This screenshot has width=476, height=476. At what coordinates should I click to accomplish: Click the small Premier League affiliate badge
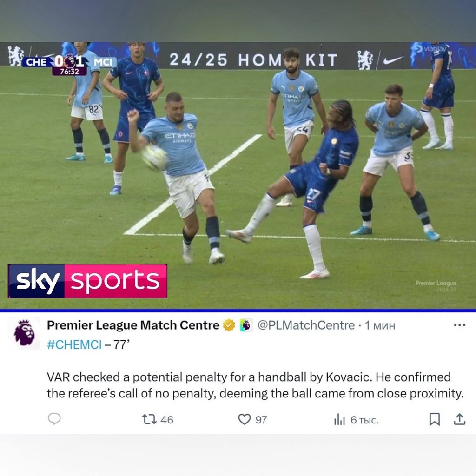[246, 325]
